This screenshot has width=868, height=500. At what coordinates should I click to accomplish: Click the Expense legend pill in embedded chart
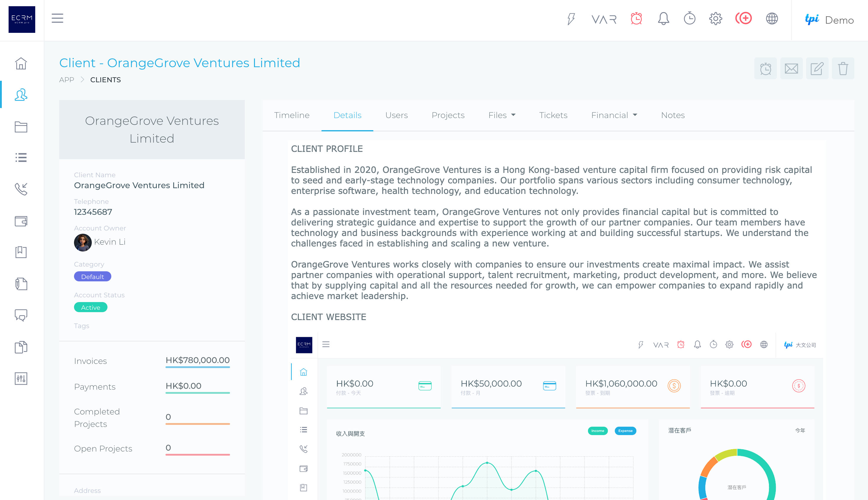tap(625, 431)
